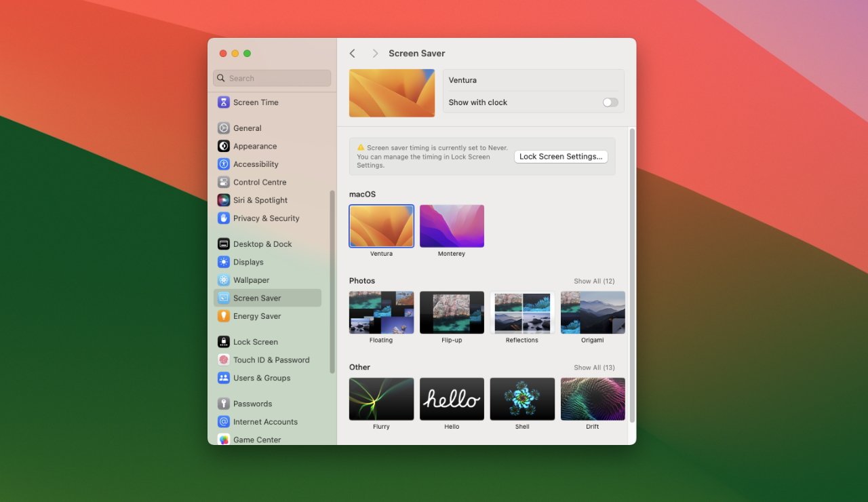Click the screen saver list scrollbar
Screen dimensions: 868x502
click(x=633, y=275)
